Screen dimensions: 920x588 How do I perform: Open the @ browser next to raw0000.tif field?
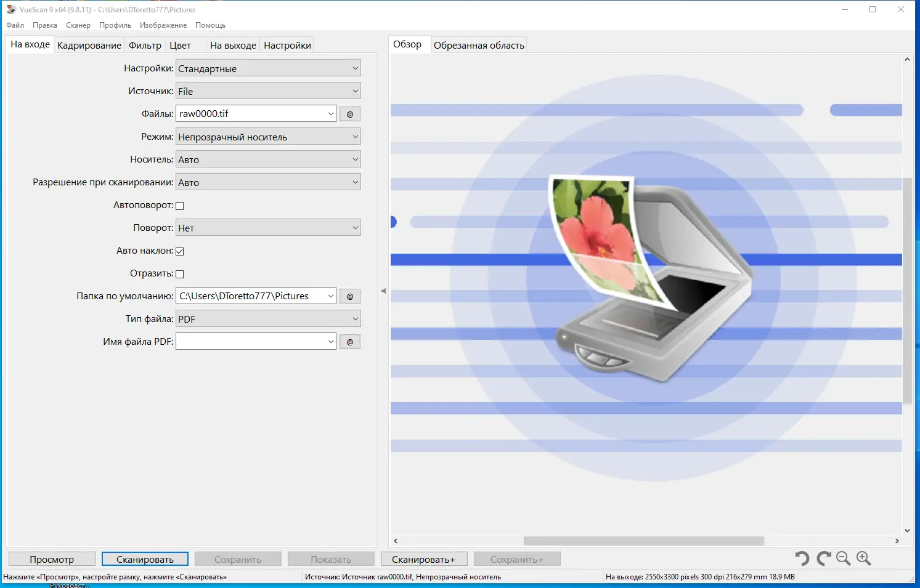coord(349,113)
